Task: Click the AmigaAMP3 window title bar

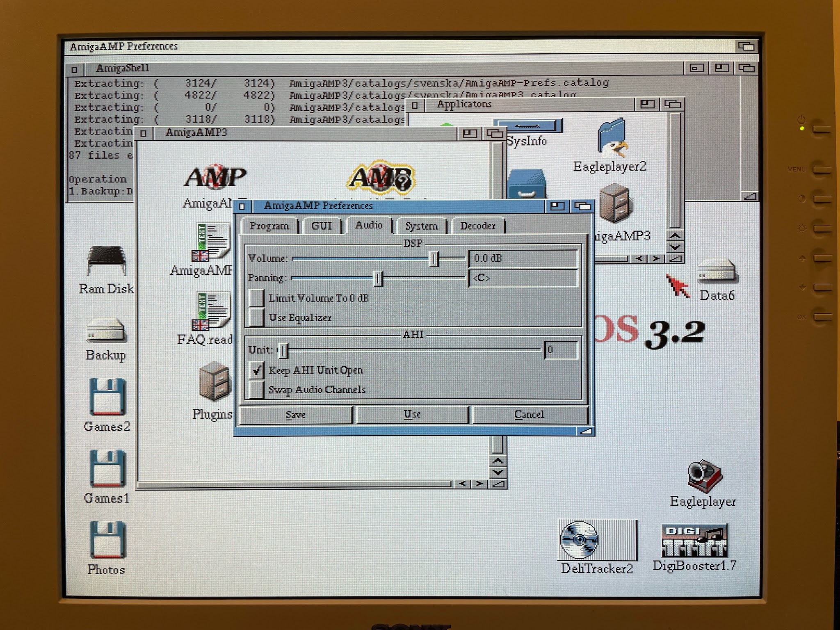Action: (x=305, y=133)
